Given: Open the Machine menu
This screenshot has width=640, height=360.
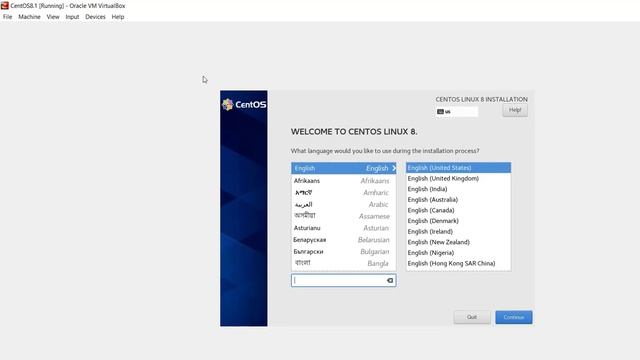Looking at the screenshot, I should [x=29, y=17].
